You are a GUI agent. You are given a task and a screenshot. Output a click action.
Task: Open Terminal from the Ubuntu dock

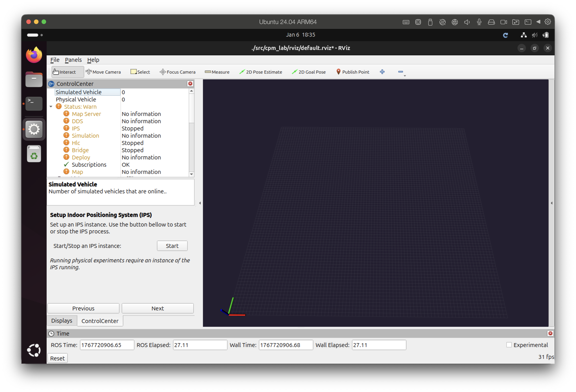[34, 103]
